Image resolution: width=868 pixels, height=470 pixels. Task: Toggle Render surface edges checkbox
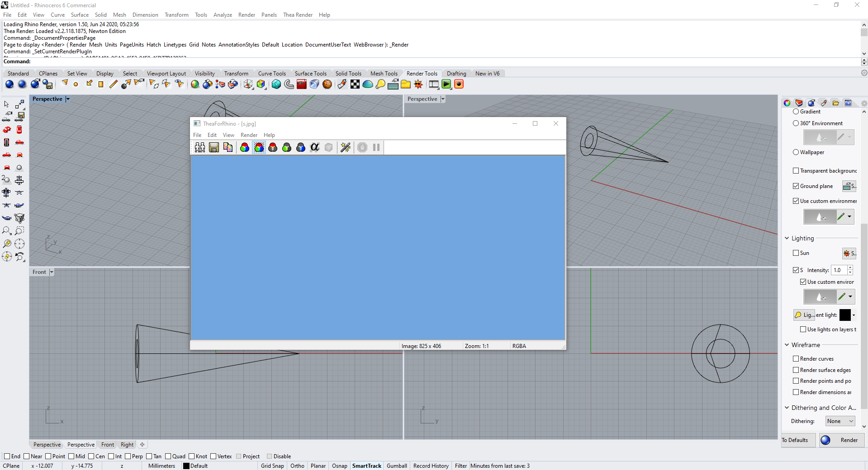(x=796, y=370)
